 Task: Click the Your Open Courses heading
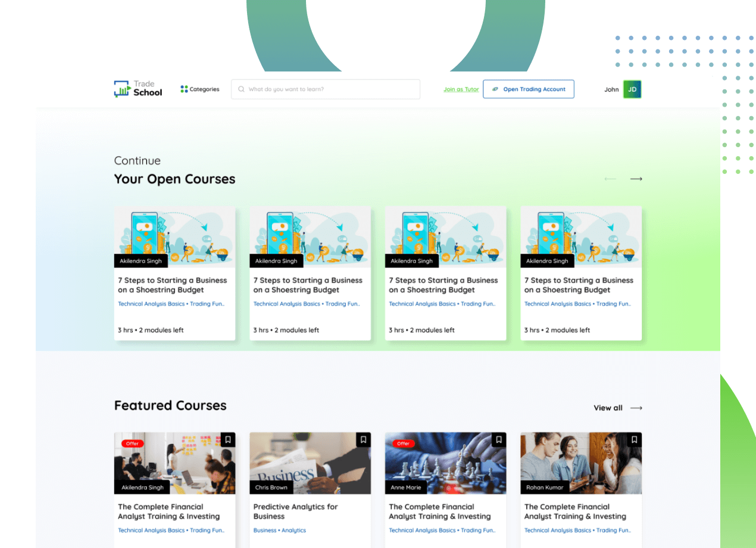click(x=174, y=179)
